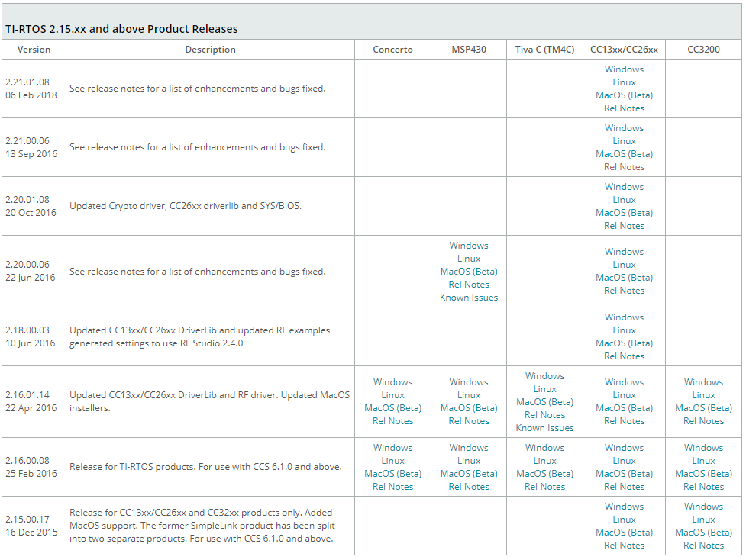Open CC13xx/CC26xx Windows link for 2.15.00.17
This screenshot has width=746, height=560.
624,507
